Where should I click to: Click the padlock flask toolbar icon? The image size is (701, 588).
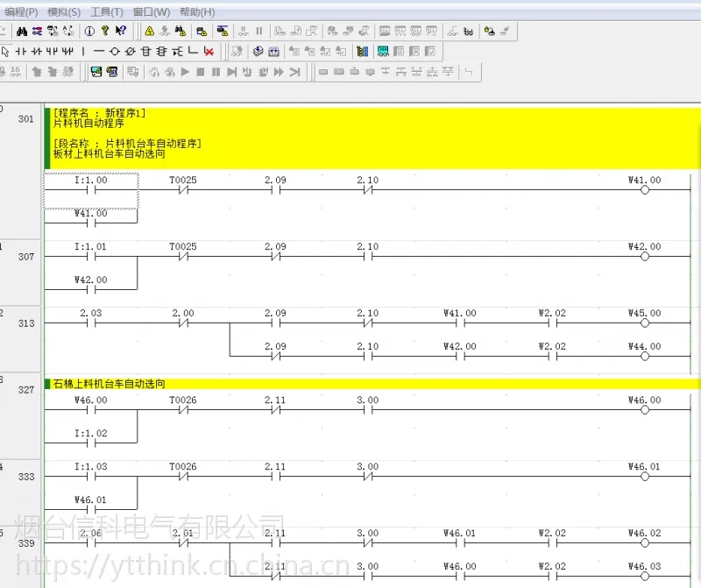pyautogui.click(x=490, y=32)
